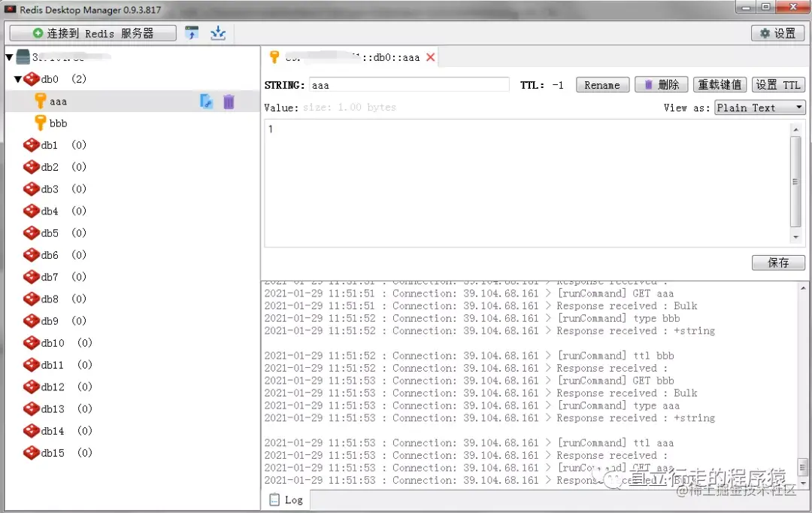Image resolution: width=812 pixels, height=513 pixels.
Task: Click the red database icon for db6
Action: (x=32, y=255)
